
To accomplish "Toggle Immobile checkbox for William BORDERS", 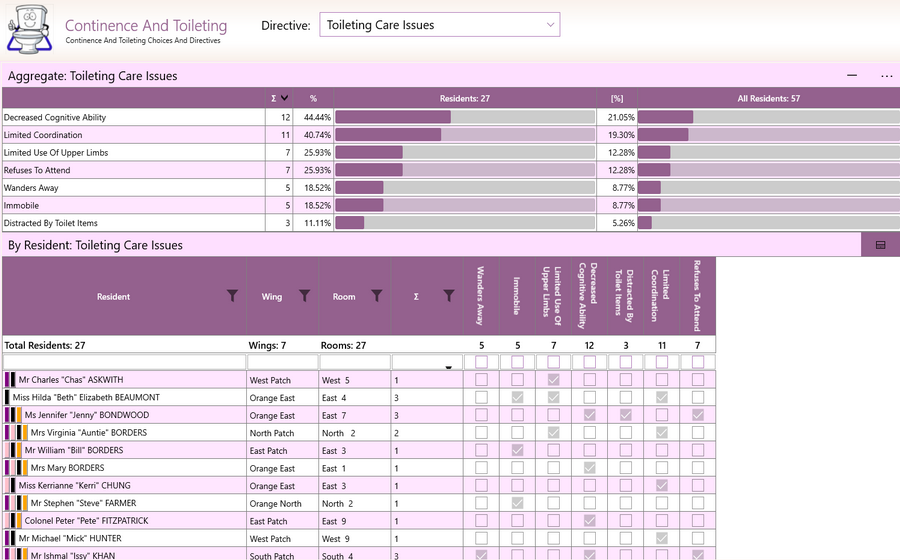I will click(x=518, y=450).
